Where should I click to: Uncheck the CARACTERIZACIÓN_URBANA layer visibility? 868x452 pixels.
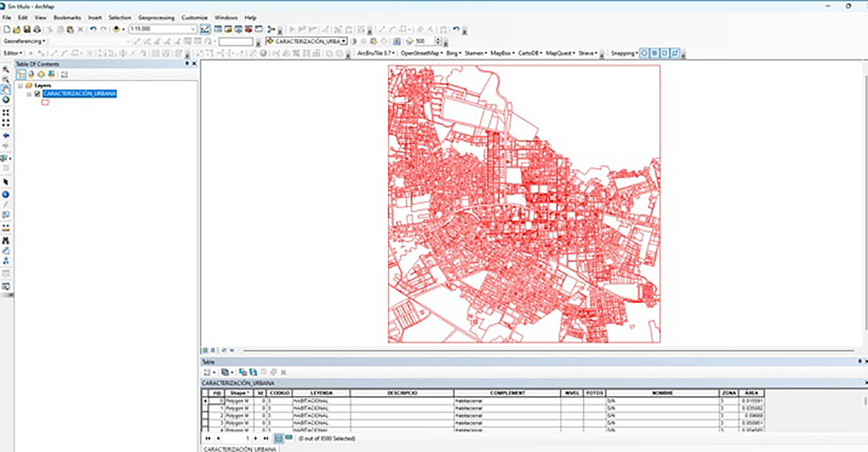(x=37, y=94)
